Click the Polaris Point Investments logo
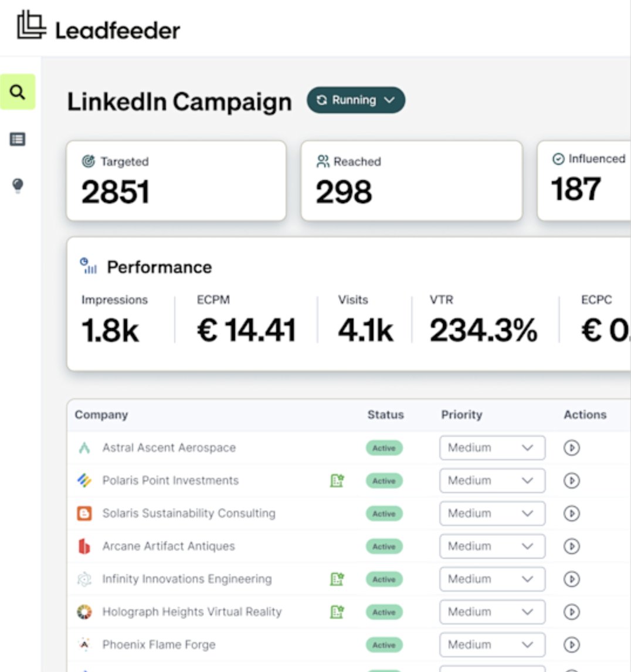The height and width of the screenshot is (672, 631). [84, 480]
